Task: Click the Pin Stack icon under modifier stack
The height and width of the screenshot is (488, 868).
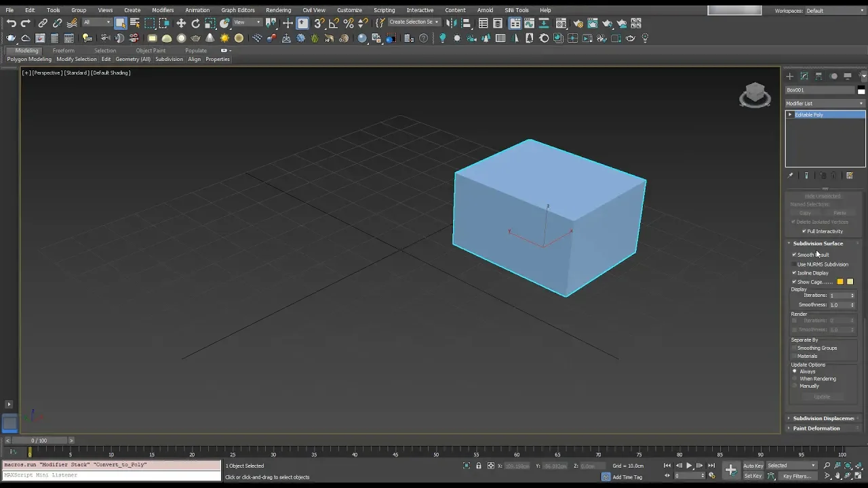Action: click(790, 176)
